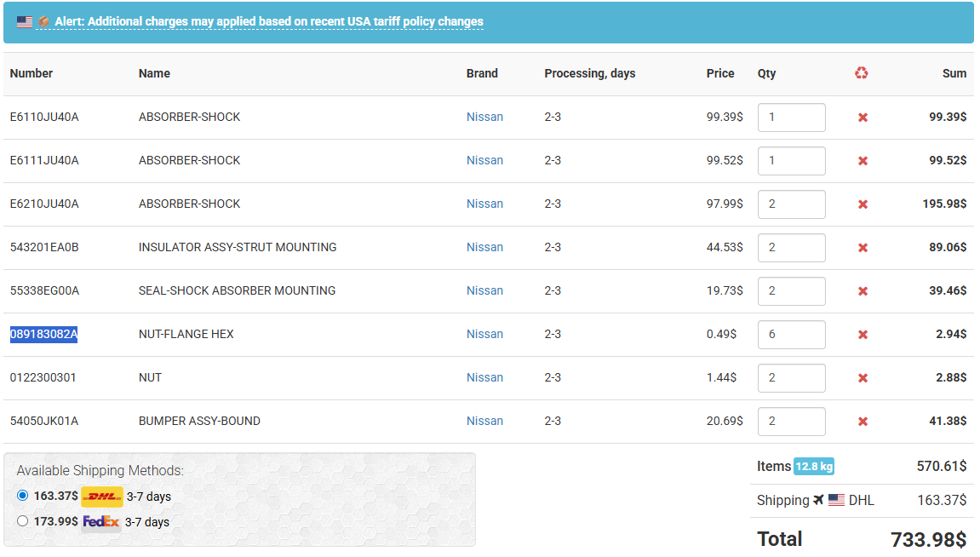
Task: Click the 12.8 kg weight badge
Action: [x=814, y=467]
